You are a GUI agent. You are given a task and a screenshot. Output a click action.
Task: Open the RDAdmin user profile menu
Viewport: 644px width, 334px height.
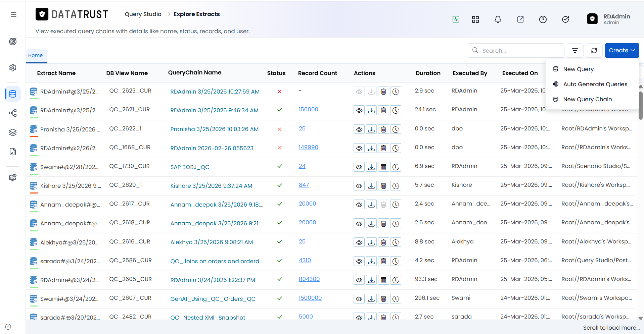coord(608,19)
